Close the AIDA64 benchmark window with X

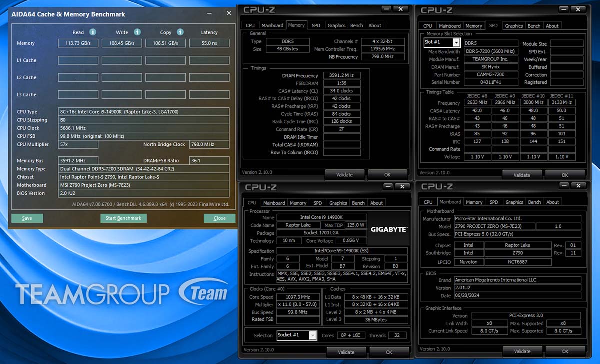tap(229, 13)
